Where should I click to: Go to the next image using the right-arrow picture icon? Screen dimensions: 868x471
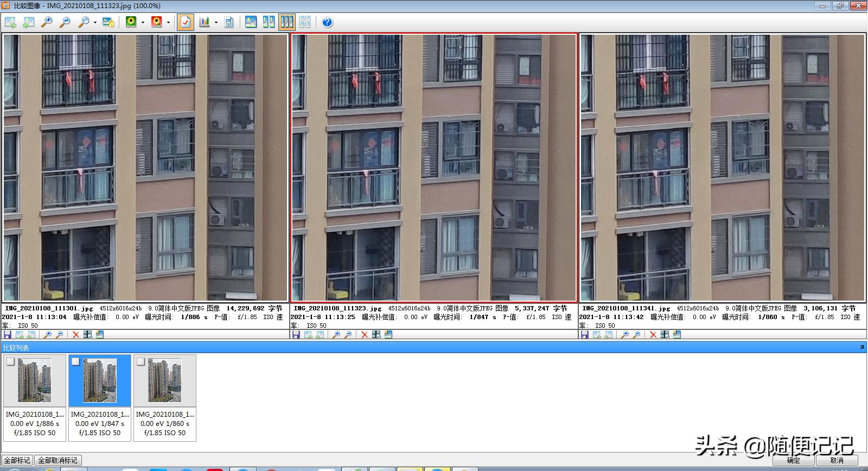(x=28, y=22)
